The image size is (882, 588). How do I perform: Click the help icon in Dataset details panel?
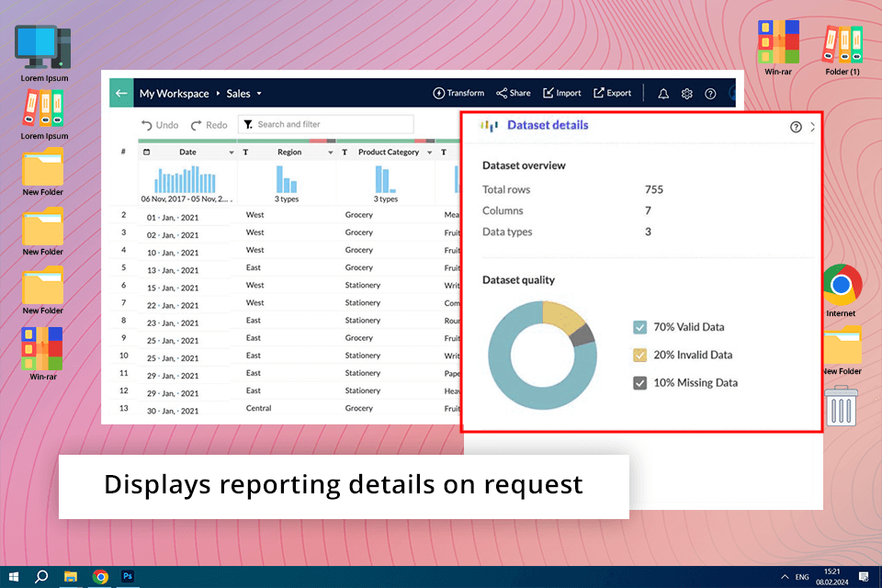796,127
